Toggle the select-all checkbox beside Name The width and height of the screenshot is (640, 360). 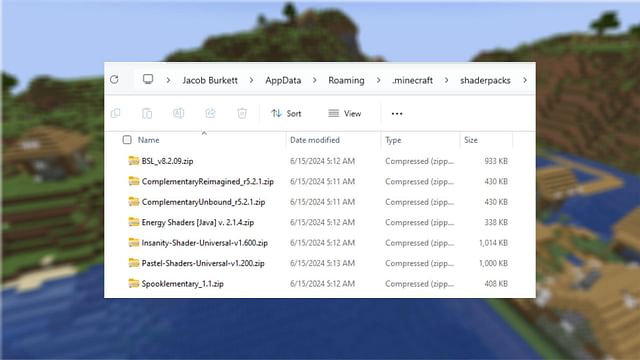[x=127, y=140]
